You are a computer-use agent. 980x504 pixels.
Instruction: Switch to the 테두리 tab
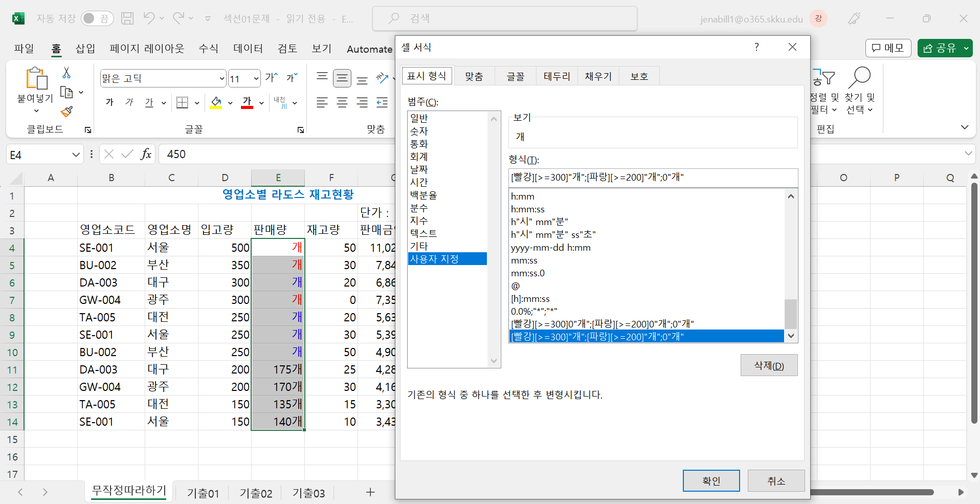556,76
